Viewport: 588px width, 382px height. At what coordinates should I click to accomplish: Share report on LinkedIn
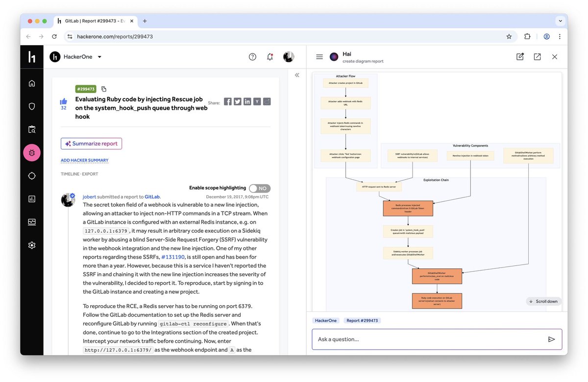247,101
